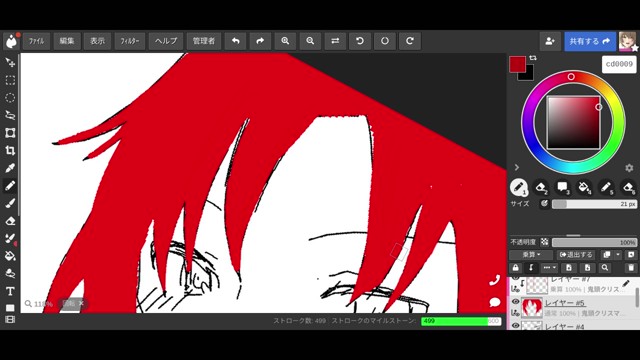Open the chat speech bubble
Viewport: 640px width, 360px height.
tap(495, 302)
